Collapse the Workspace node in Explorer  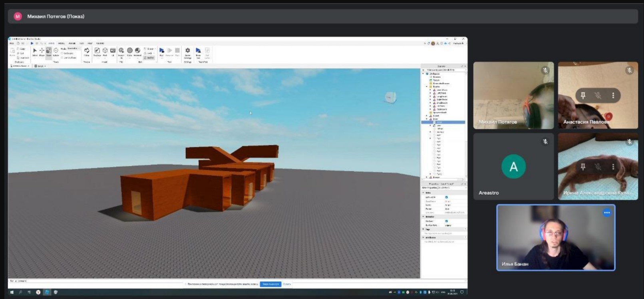tap(423, 74)
